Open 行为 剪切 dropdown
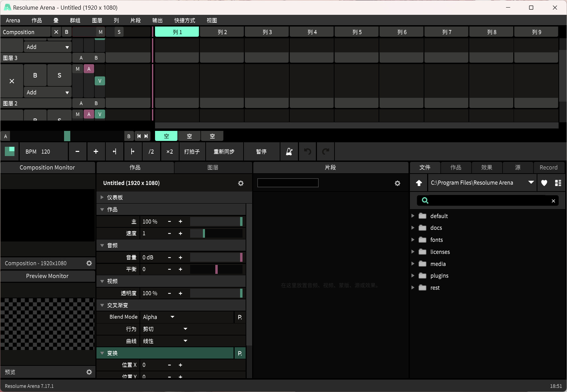Image resolution: width=567 pixels, height=392 pixels. [x=165, y=329]
